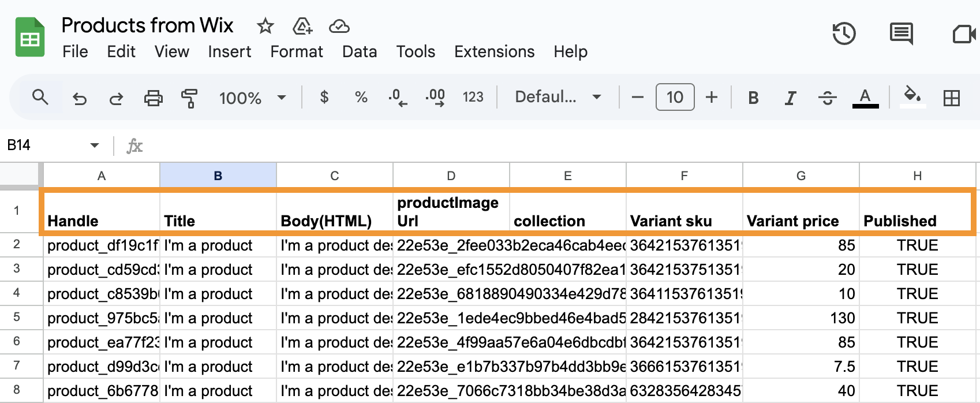The height and width of the screenshot is (403, 980).
Task: Toggle strikethrough formatting
Action: (827, 98)
